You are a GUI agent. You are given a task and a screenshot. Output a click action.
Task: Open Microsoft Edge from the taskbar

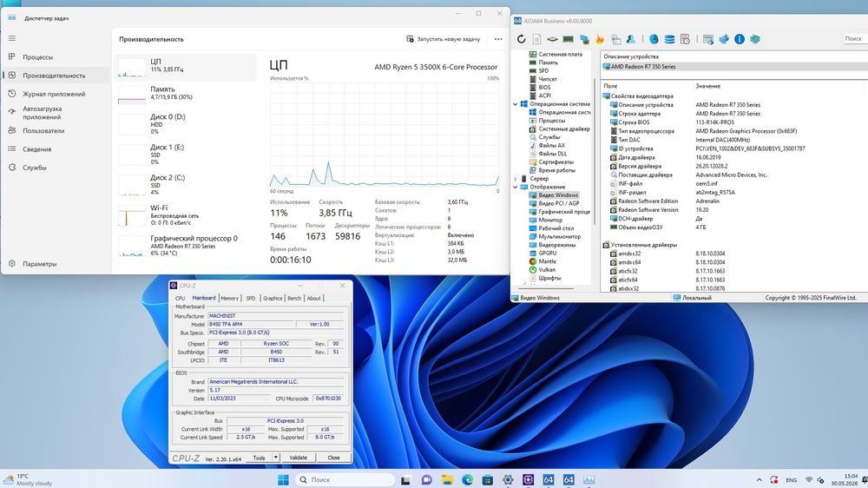click(467, 479)
